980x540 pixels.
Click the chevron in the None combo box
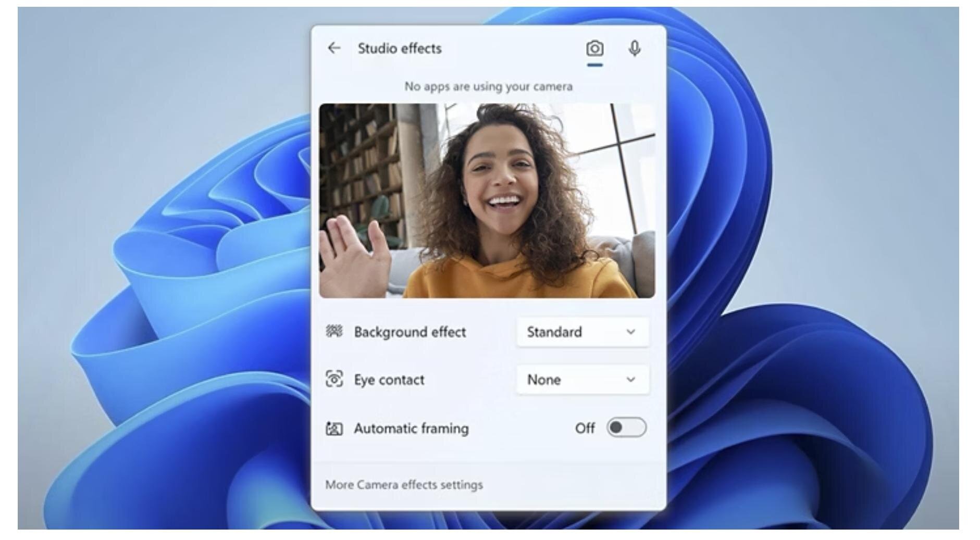coord(630,380)
